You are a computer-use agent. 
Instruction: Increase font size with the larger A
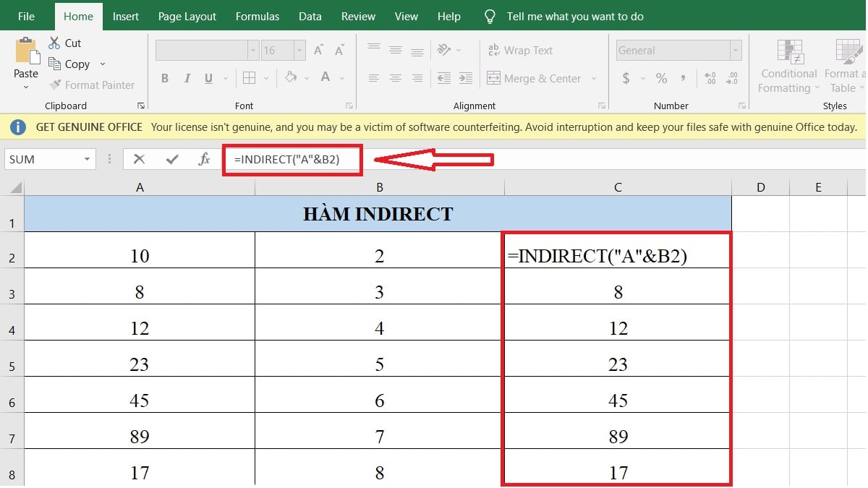coord(318,51)
